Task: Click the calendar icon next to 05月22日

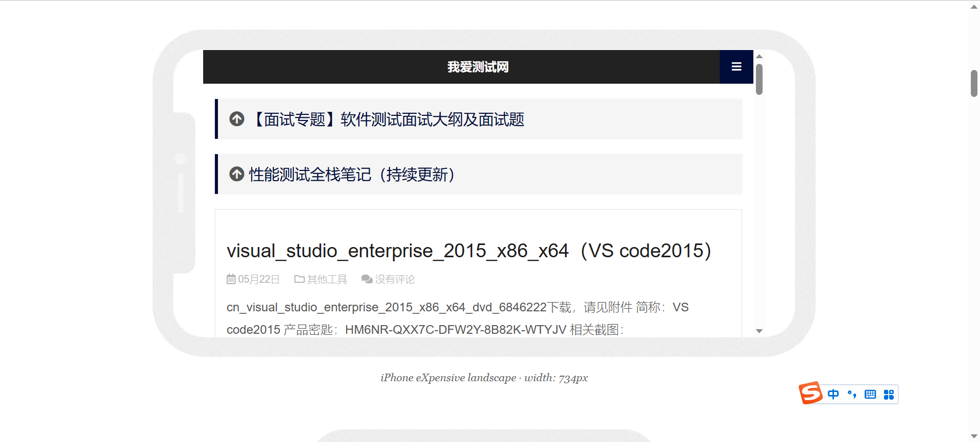Action: click(231, 279)
